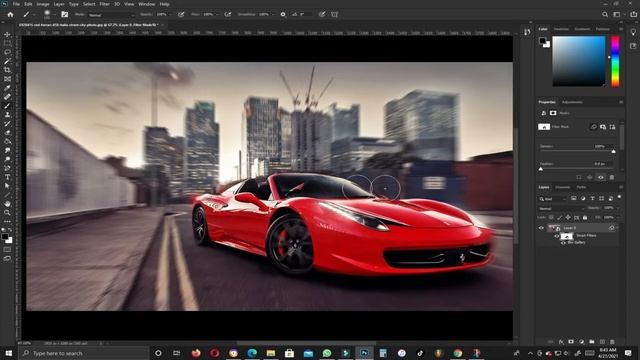Click the pixel layer filter icon
This screenshot has height=360, width=640.
click(573, 198)
